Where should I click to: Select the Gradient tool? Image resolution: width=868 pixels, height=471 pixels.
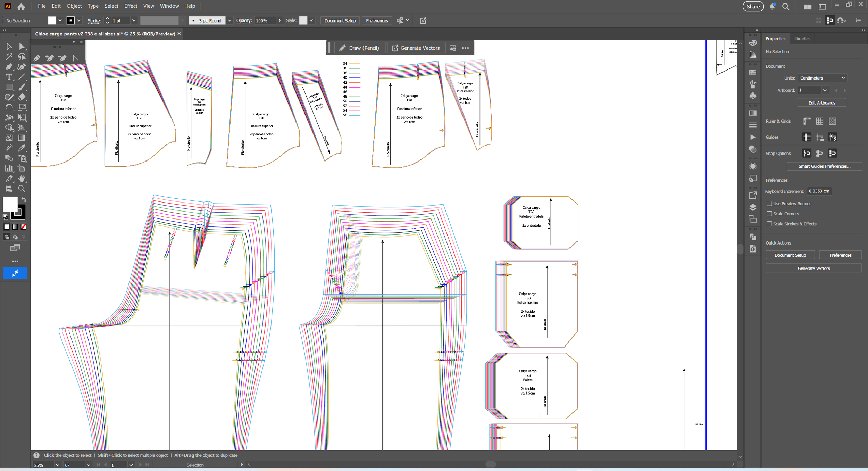(22, 138)
